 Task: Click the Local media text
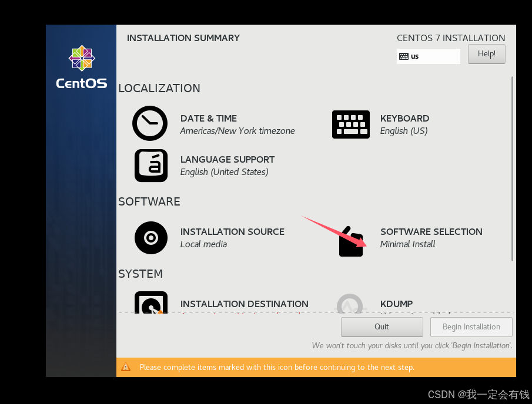203,244
